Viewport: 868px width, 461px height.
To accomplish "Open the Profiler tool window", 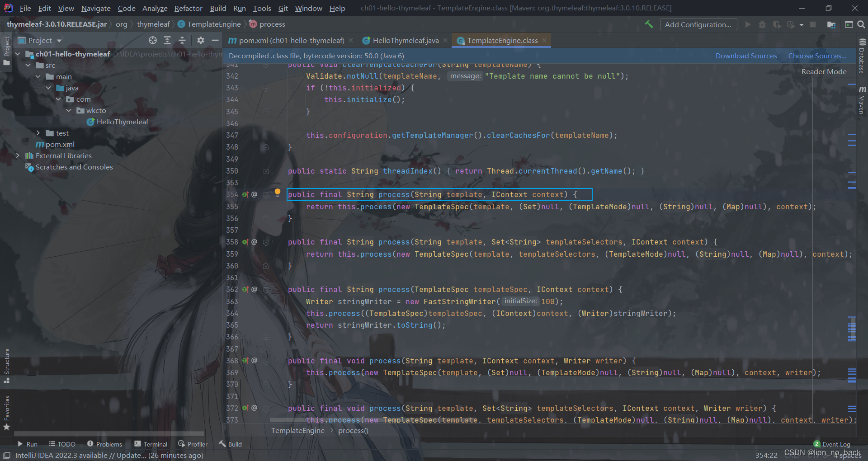I will (x=193, y=444).
